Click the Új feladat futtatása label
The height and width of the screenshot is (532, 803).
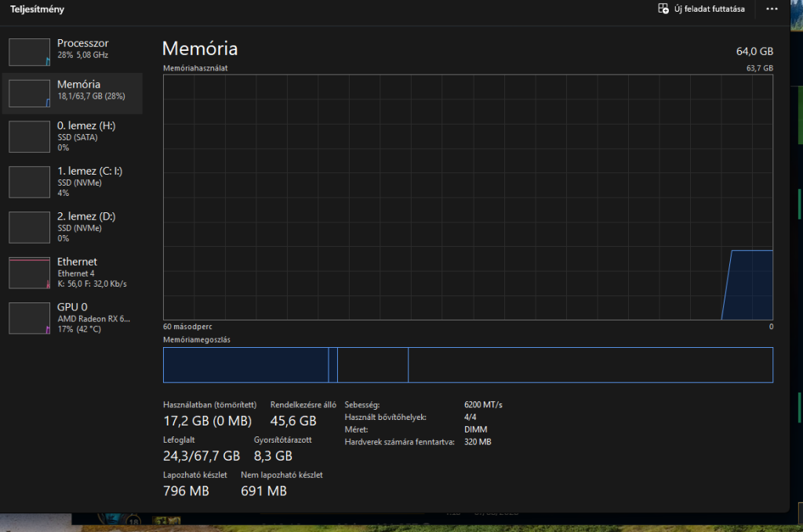[709, 9]
